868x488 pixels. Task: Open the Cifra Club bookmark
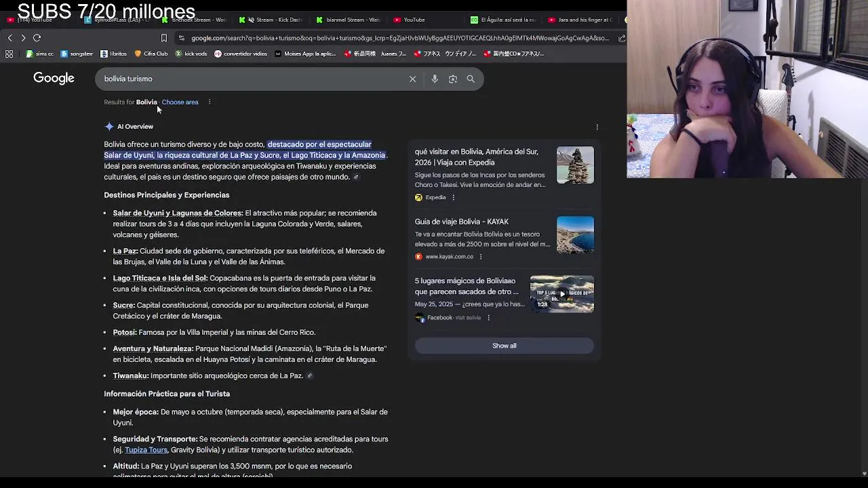(151, 54)
